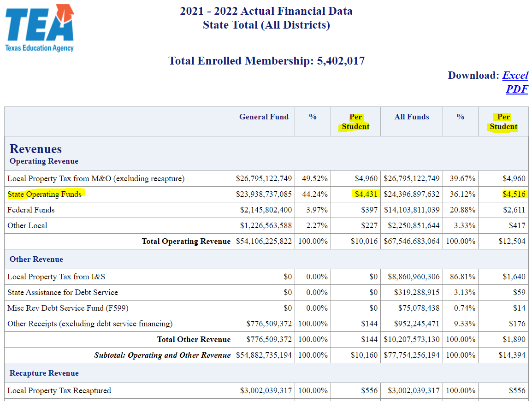Viewport: 532px width, 401px height.
Task: Select the $8,860,960,306 I&S tax amount
Action: [x=414, y=277]
